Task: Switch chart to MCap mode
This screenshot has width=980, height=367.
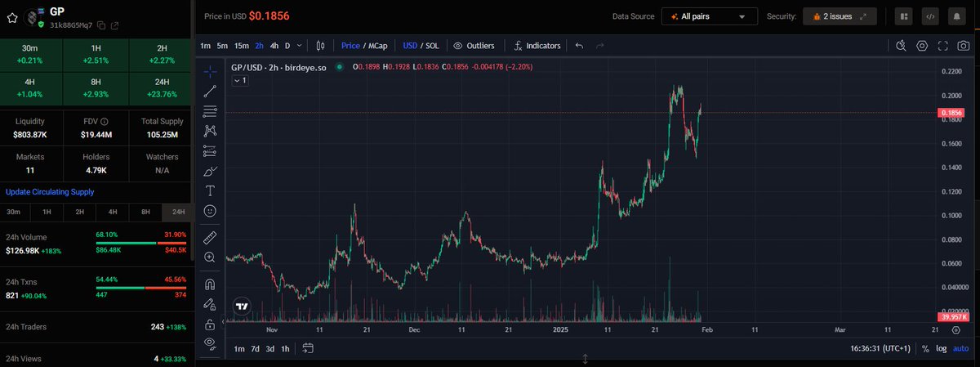Action: (376, 46)
